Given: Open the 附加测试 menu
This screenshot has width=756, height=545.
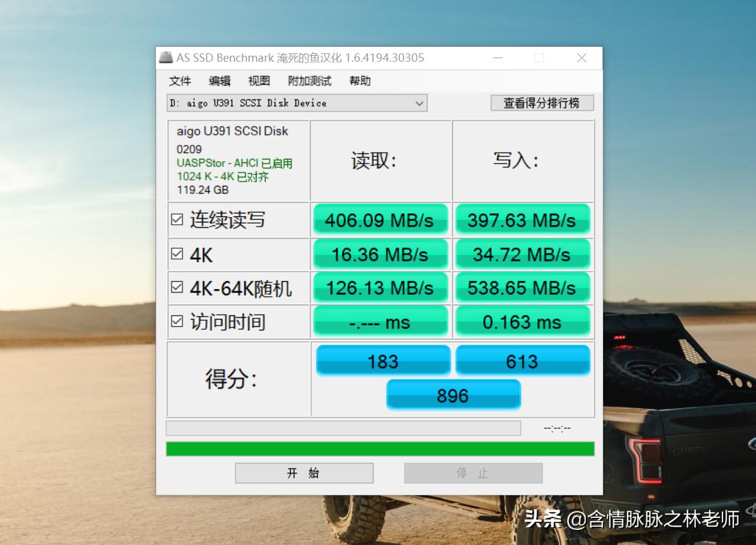Looking at the screenshot, I should coord(309,81).
